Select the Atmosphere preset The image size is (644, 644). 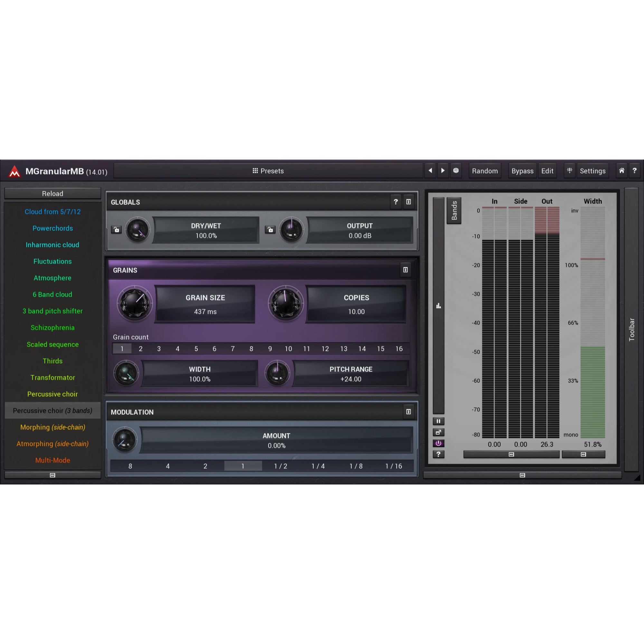pyautogui.click(x=52, y=278)
